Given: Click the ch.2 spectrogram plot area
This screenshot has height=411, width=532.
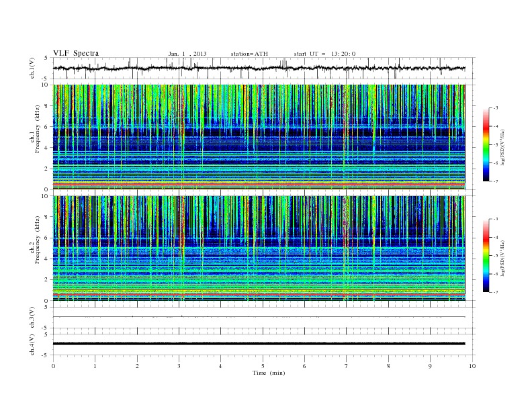Looking at the screenshot, I should (x=259, y=248).
